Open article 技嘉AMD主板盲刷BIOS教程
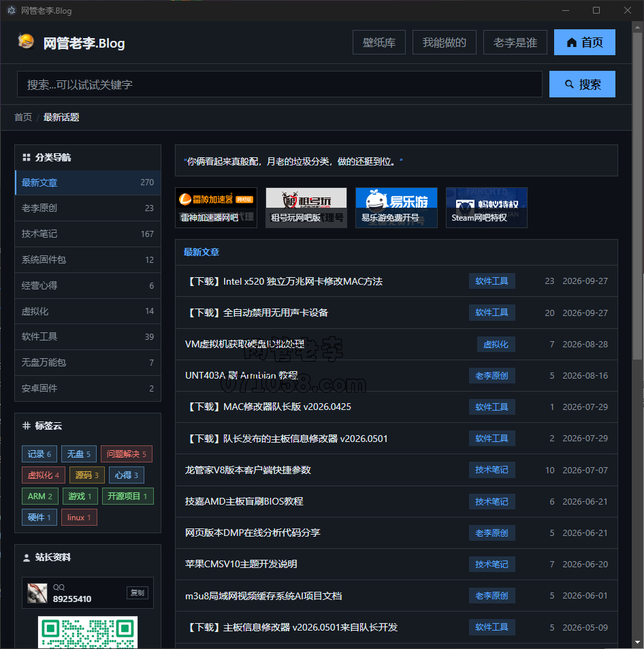 [x=244, y=502]
